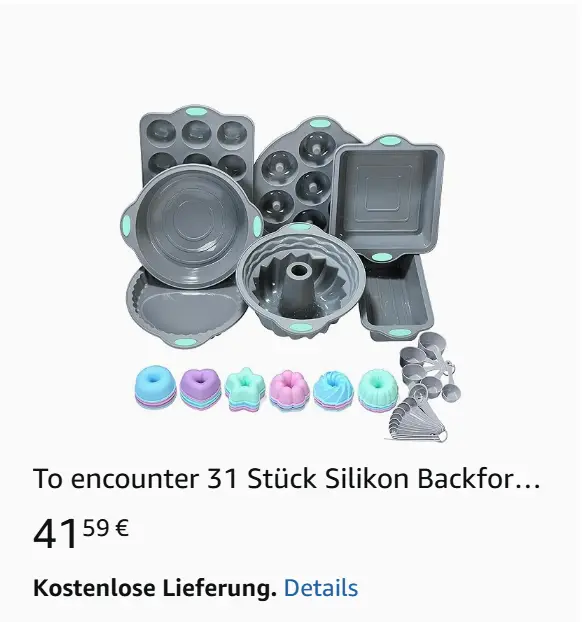
Task: Click the purple heart-shaped silicone cup
Action: coord(200,389)
